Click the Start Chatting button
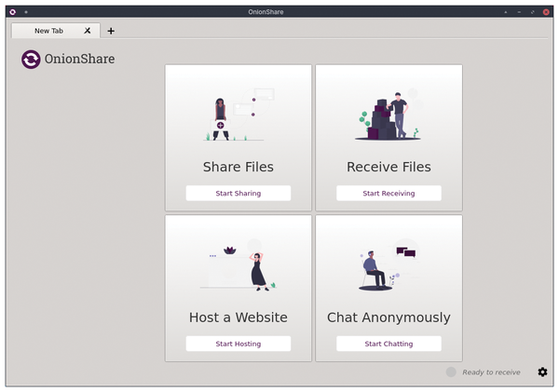The height and width of the screenshot is (392, 559). click(389, 344)
